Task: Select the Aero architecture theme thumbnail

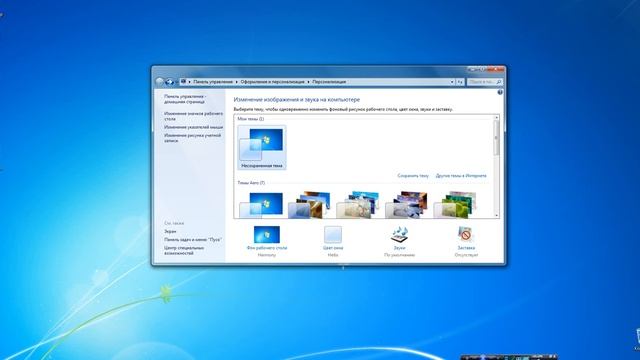Action: [310, 204]
